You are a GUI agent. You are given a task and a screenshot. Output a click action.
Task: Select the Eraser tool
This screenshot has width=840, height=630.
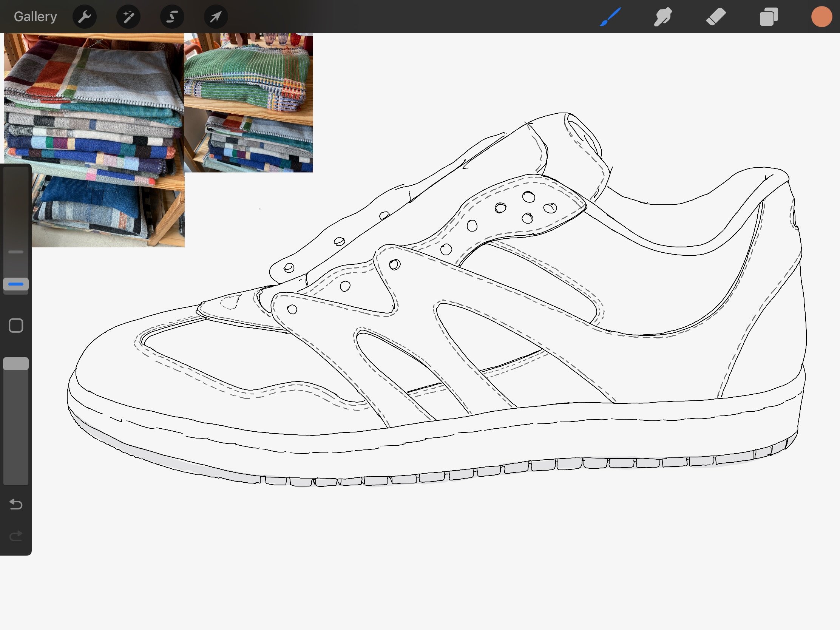(x=716, y=17)
